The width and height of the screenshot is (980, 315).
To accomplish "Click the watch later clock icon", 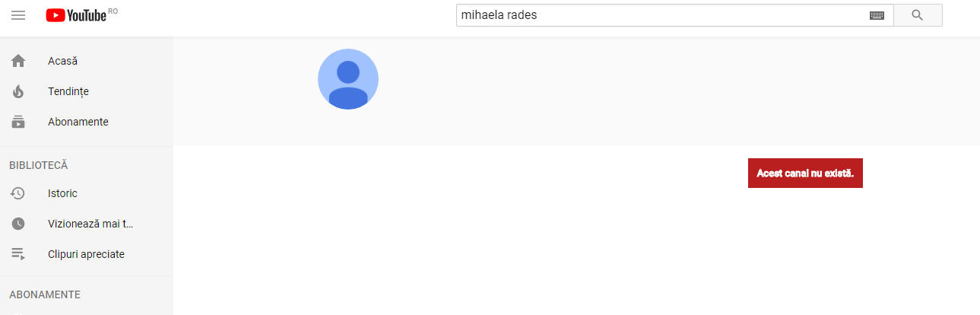I will click(x=18, y=224).
